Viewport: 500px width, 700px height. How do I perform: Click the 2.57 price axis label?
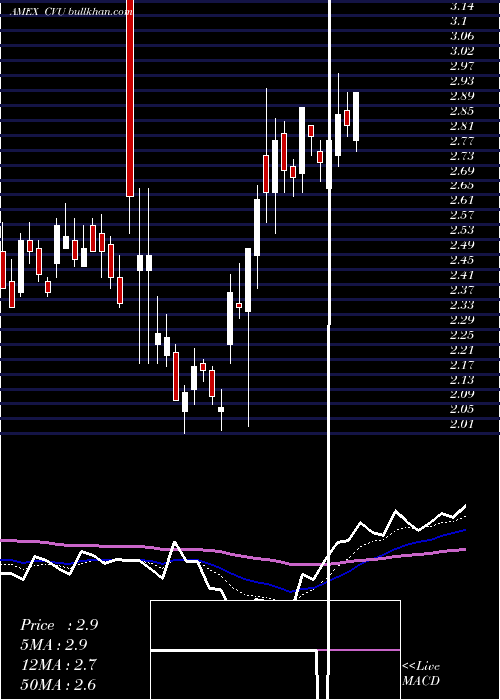click(462, 215)
